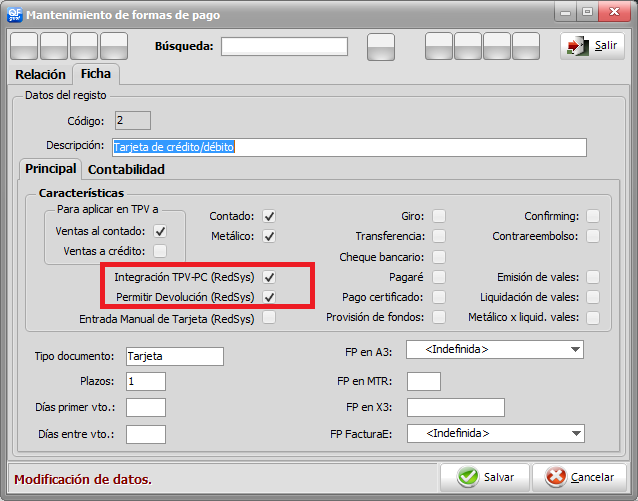Image resolution: width=638 pixels, height=501 pixels.
Task: Close the Mantenimiento de formas de pago window
Action: (x=614, y=12)
